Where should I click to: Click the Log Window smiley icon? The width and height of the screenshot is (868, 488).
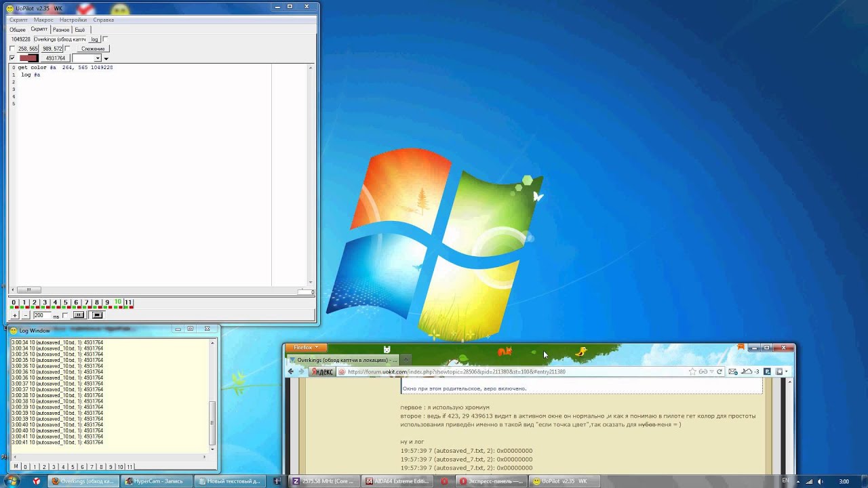14,331
